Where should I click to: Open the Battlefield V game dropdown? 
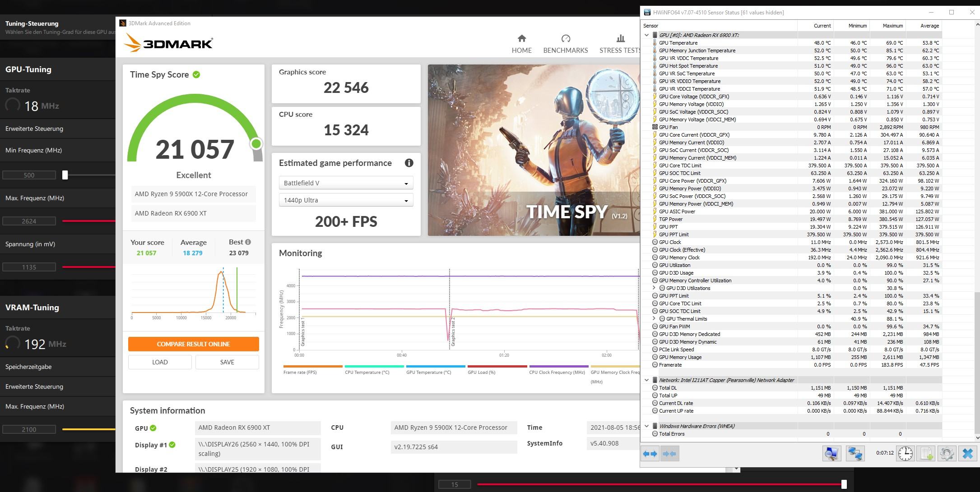point(346,183)
